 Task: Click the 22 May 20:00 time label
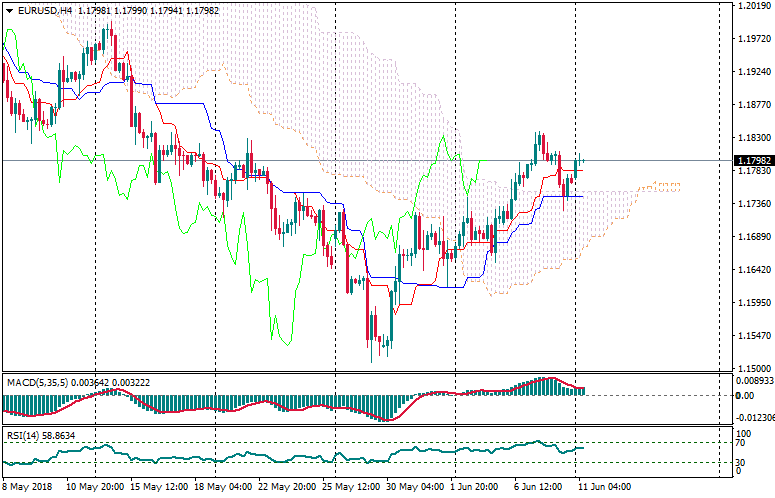tap(279, 486)
